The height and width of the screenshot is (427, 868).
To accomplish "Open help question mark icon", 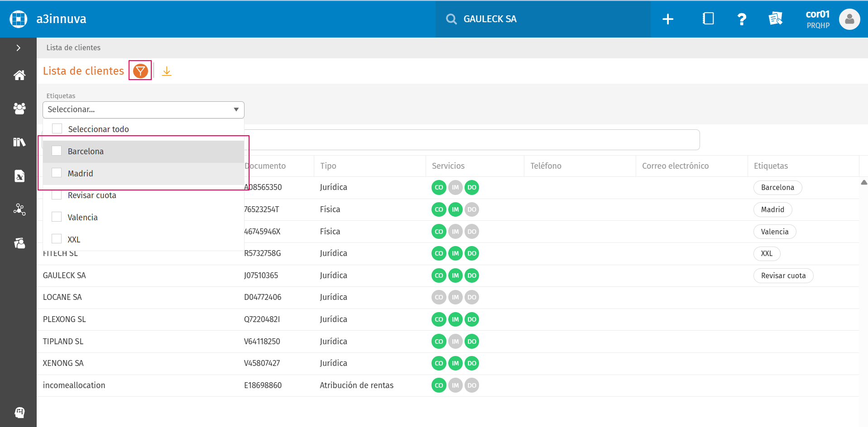I will tap(742, 19).
